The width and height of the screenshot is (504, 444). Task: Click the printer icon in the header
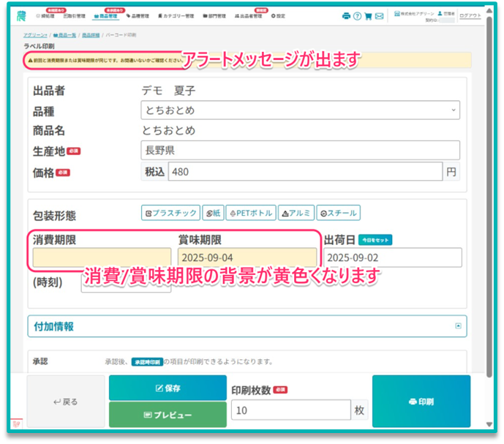[346, 15]
